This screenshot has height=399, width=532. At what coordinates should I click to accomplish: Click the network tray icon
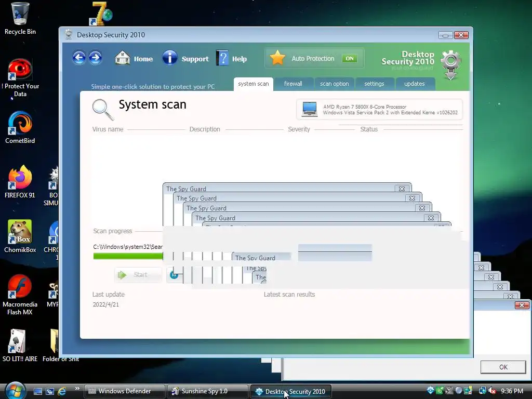[482, 391]
